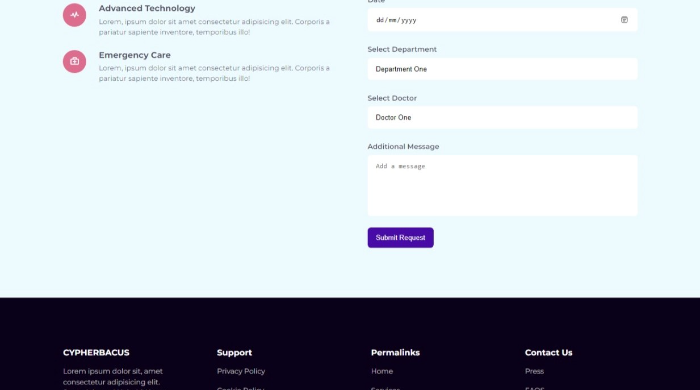This screenshot has width=700, height=390.
Task: Click into the Additional Message textarea
Action: pyautogui.click(x=502, y=186)
